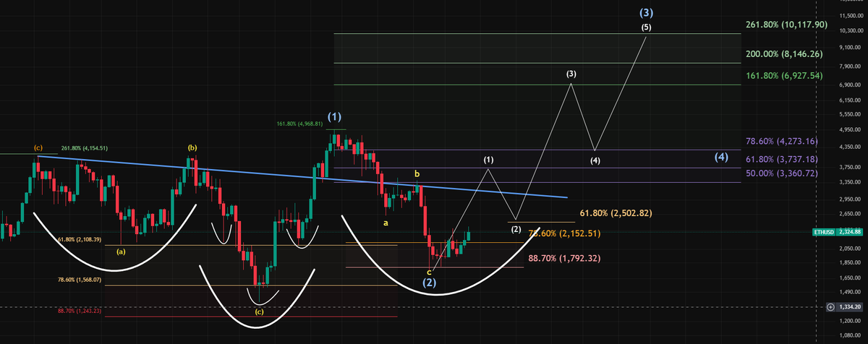Select the yellow (b) label near the trendline
Image resolution: width=868 pixels, height=344 pixels.
(x=192, y=147)
